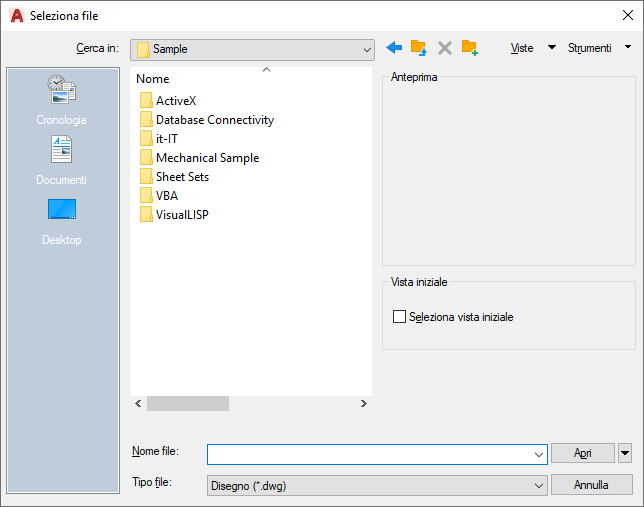Click the scroll right arrow
Viewport: 644px width, 507px height.
click(363, 403)
